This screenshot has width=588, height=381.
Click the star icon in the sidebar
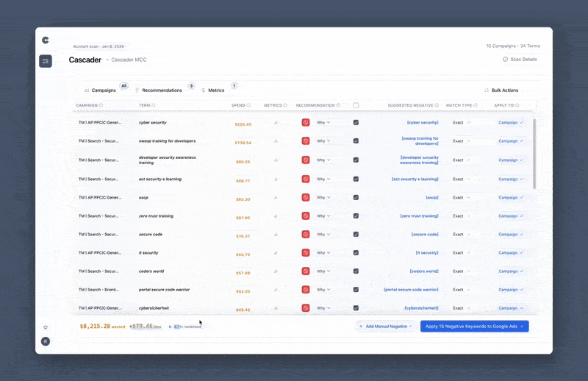coord(46,327)
